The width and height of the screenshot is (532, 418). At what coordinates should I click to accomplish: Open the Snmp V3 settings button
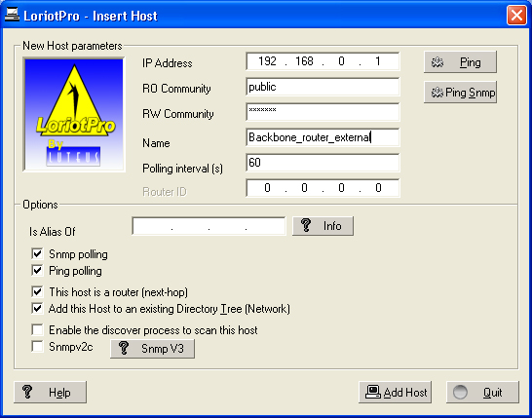[152, 349]
